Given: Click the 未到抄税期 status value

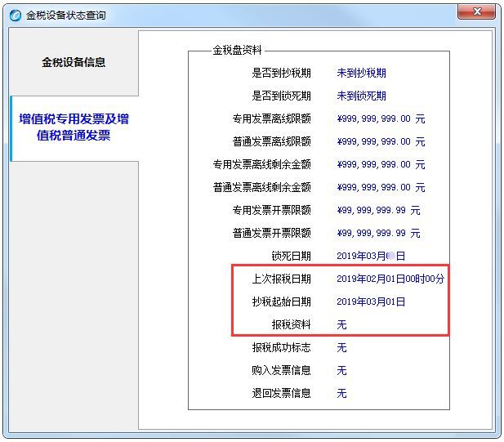Looking at the screenshot, I should (361, 73).
